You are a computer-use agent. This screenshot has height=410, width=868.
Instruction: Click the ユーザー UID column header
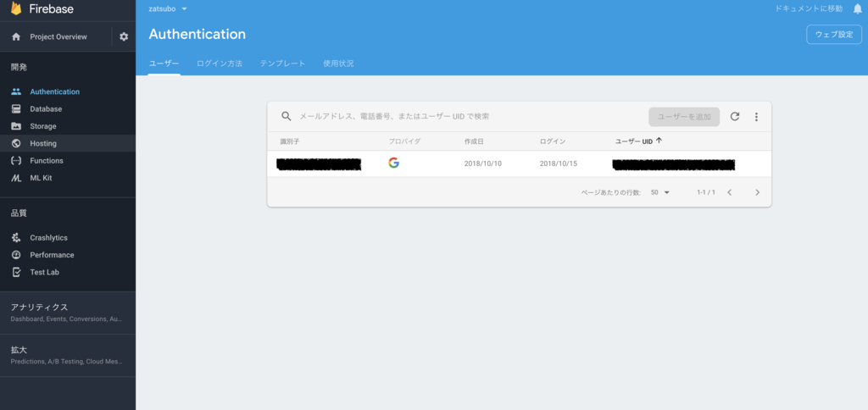pos(634,141)
